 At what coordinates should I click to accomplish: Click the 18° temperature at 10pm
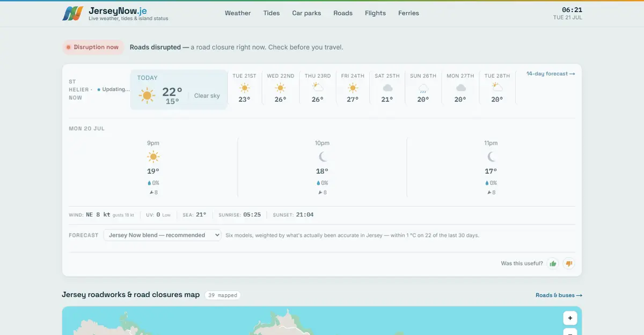click(322, 172)
